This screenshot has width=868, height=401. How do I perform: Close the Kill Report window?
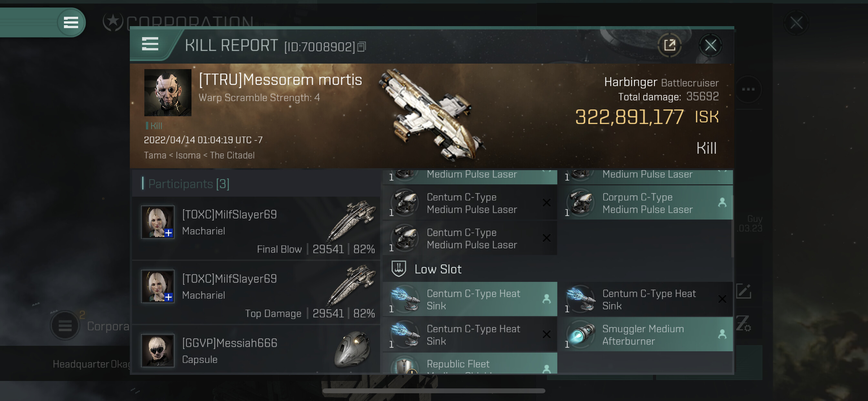tap(710, 45)
